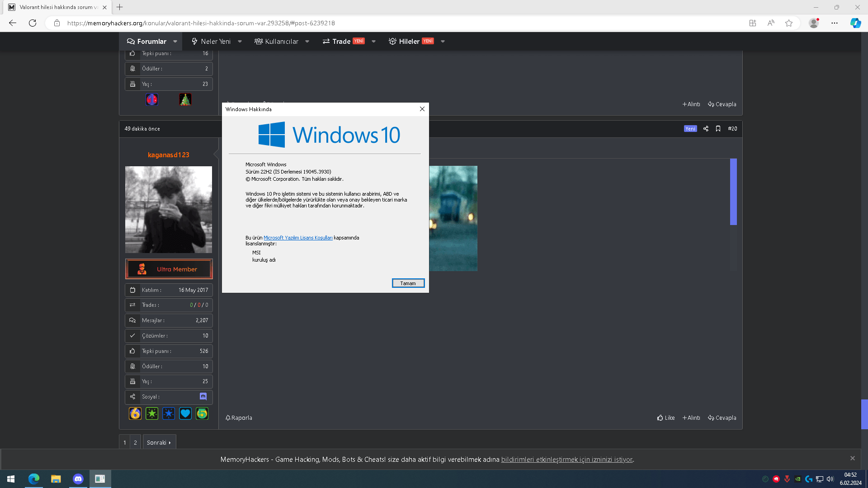Click bildirimleri etkinleştirmek notification link
This screenshot has width=868, height=488.
click(566, 459)
